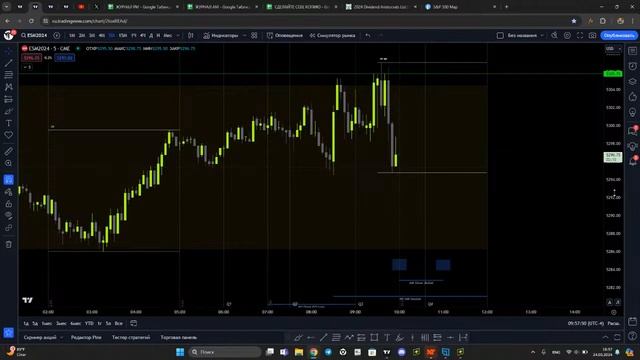Take a chart snapshot with camera icon

click(x=592, y=36)
